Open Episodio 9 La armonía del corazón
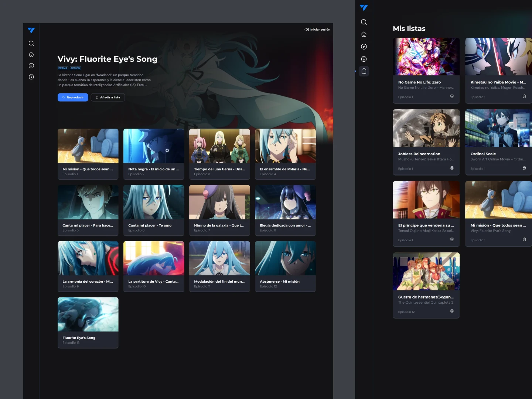The image size is (532, 399). 88,258
